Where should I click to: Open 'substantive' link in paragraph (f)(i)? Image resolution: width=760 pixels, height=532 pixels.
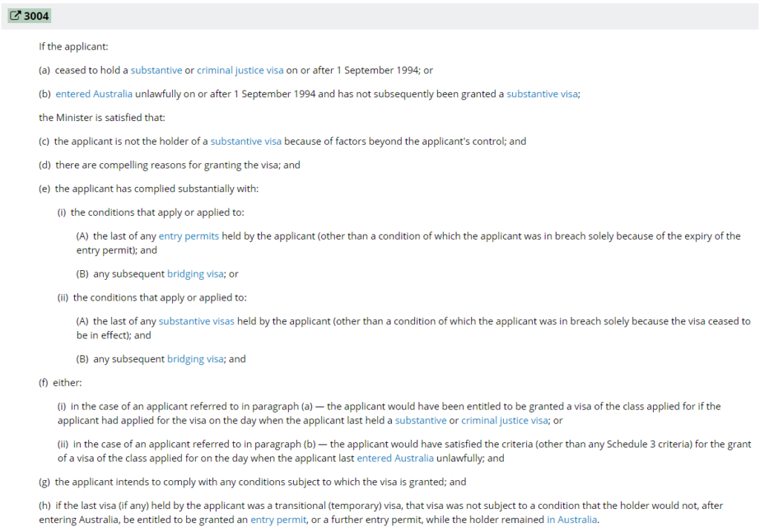[x=421, y=421]
